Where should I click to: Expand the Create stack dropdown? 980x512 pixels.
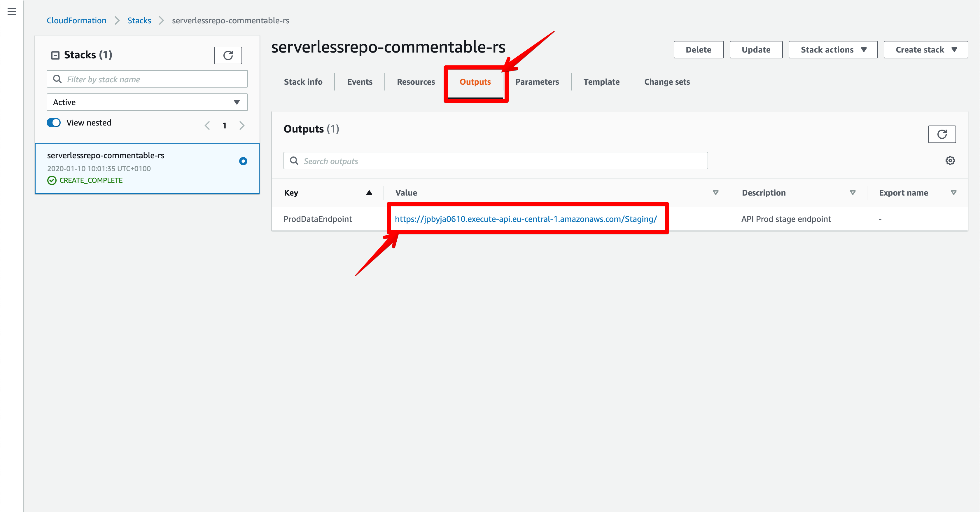click(925, 50)
